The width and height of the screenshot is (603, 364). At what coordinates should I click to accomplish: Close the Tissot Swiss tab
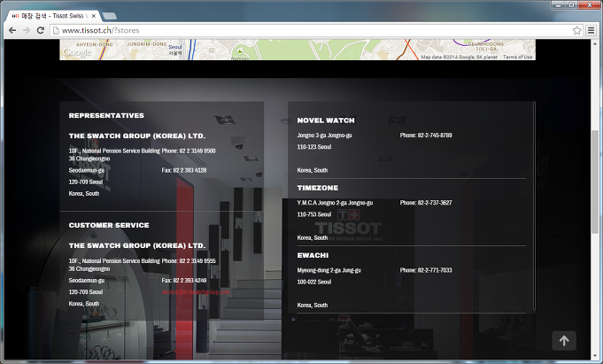pos(94,16)
